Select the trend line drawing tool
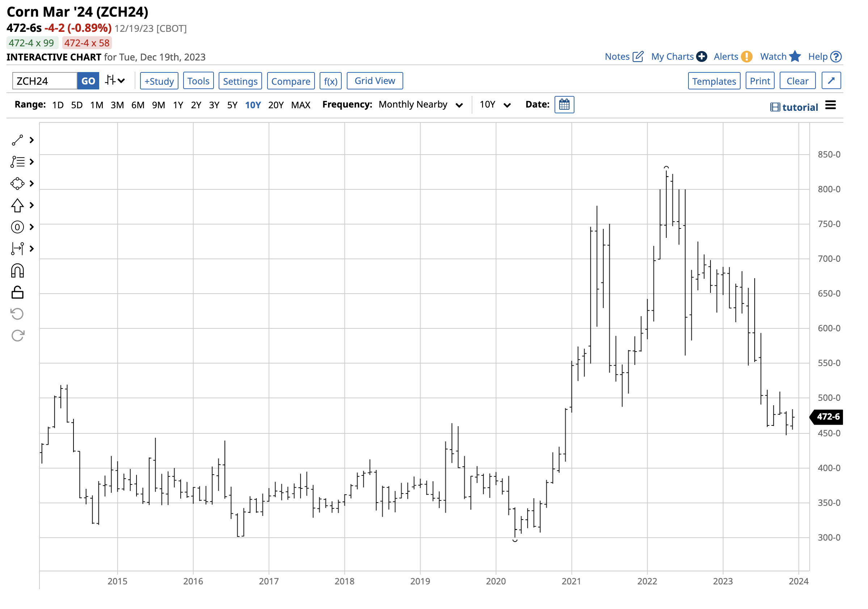Screen dimensions: 868x609 point(17,140)
